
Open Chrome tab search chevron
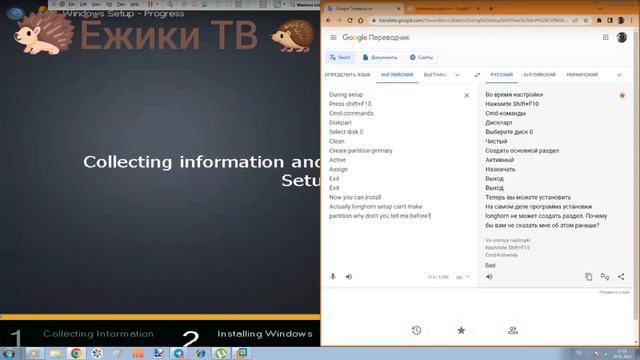click(600, 8)
